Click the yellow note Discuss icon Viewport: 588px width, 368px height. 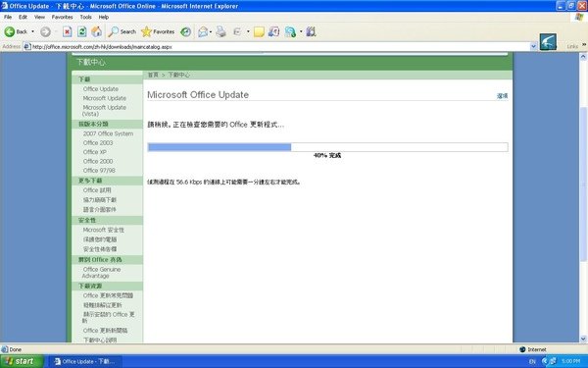[x=259, y=32]
